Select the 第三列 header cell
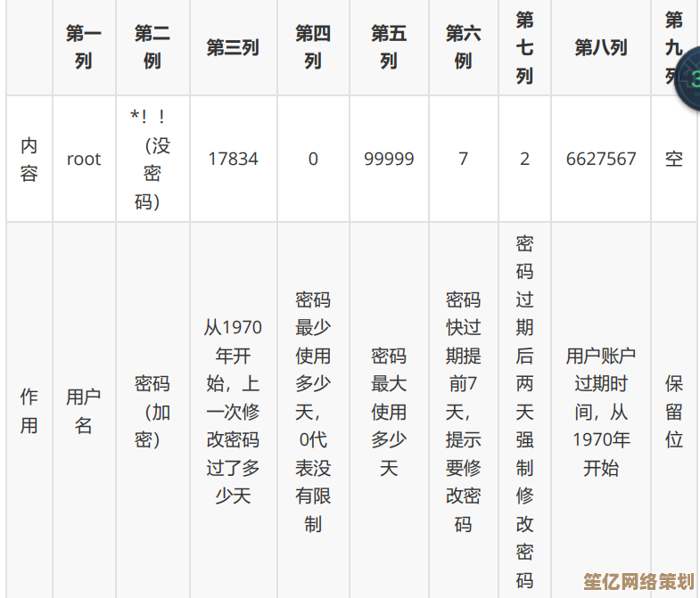 [x=233, y=47]
